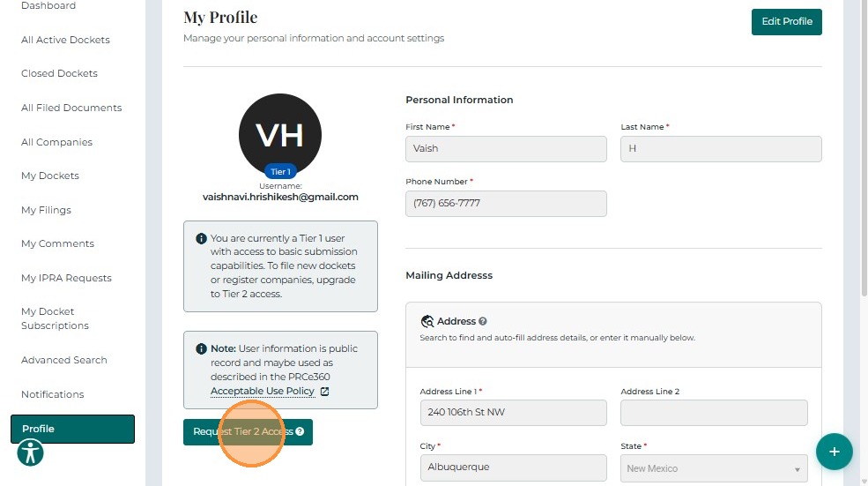Open My IPRA Requests
This screenshot has width=868, height=486.
click(66, 278)
